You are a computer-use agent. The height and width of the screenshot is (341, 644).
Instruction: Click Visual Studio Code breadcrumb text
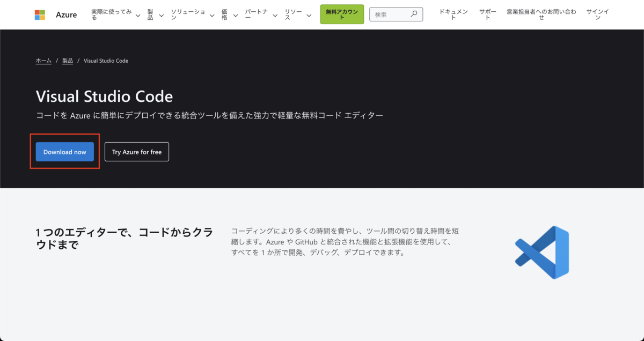tap(106, 61)
